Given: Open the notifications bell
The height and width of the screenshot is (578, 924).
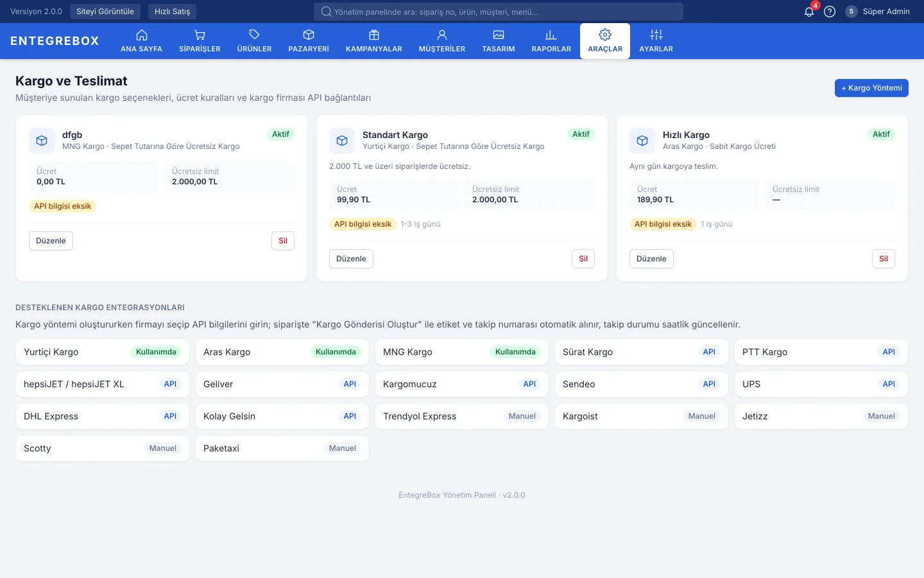Looking at the screenshot, I should pos(809,12).
